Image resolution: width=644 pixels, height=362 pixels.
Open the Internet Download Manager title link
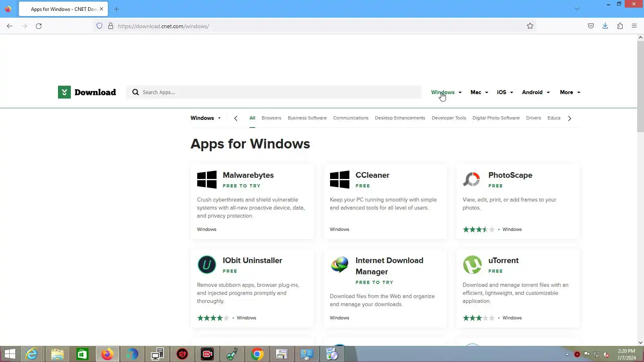389,266
